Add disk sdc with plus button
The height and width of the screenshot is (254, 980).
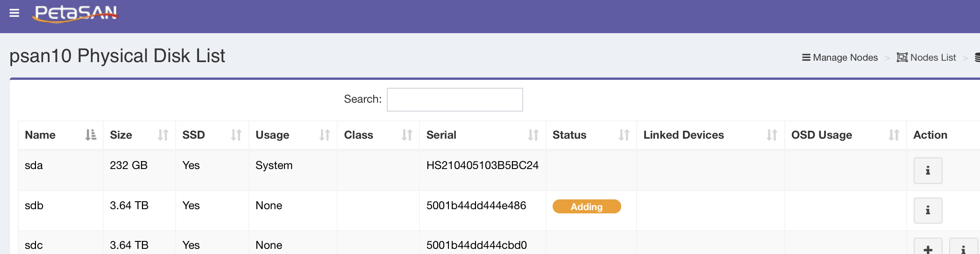pos(927,248)
